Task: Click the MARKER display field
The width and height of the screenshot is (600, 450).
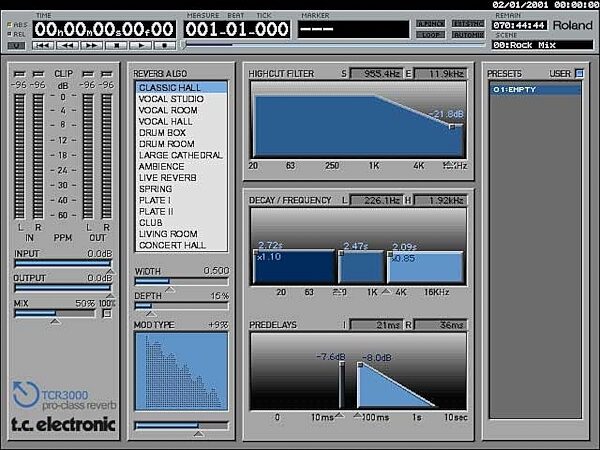Action: [x=353, y=29]
